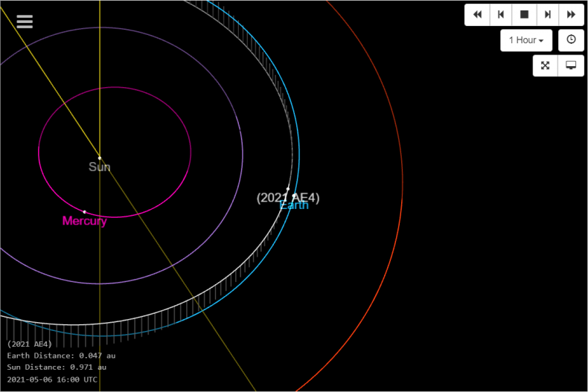This screenshot has width=588, height=392.
Task: Step forward one time increment
Action: pos(548,15)
